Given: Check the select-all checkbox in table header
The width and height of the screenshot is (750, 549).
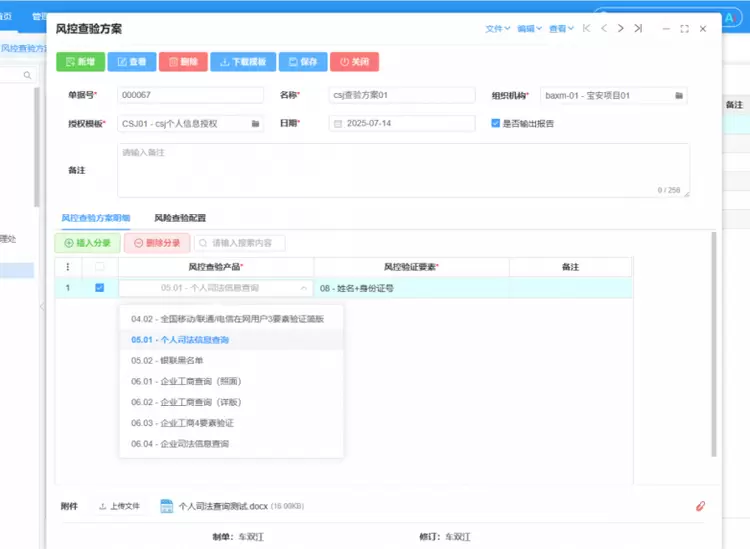Looking at the screenshot, I should (x=98, y=267).
